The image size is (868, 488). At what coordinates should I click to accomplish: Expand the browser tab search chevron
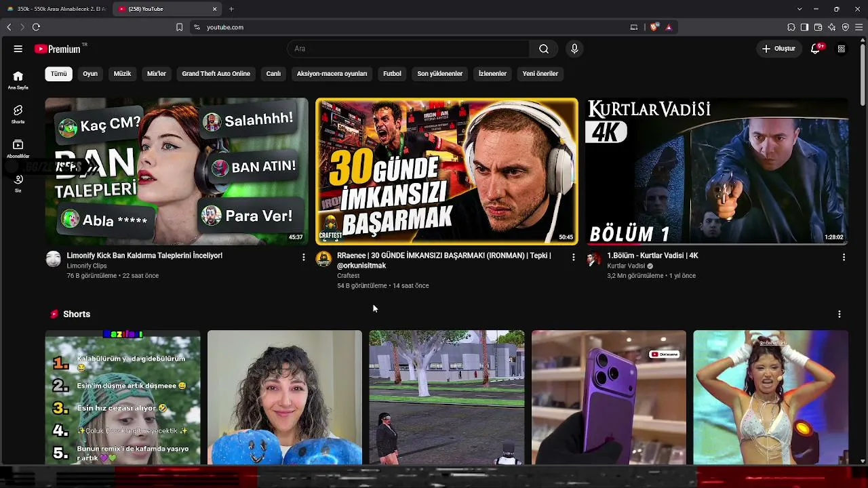[x=800, y=9]
